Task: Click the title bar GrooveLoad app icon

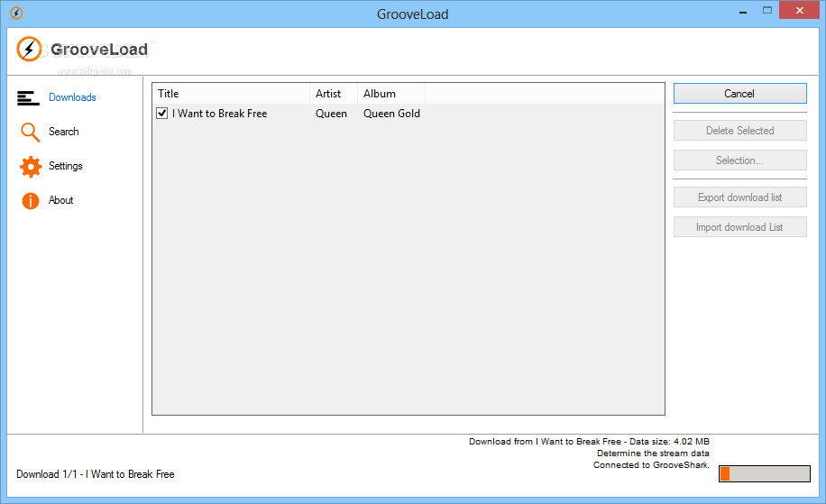Action: coord(16,14)
